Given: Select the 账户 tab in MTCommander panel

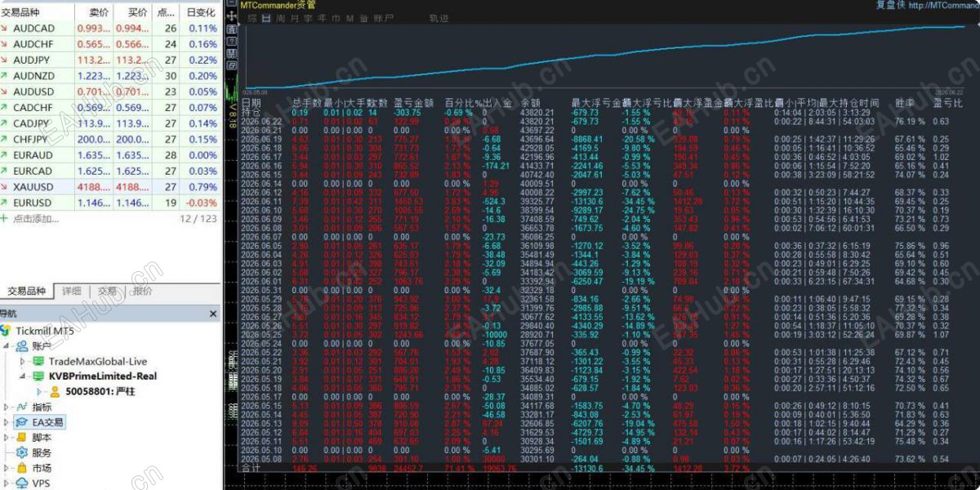Looking at the screenshot, I should pos(384,18).
